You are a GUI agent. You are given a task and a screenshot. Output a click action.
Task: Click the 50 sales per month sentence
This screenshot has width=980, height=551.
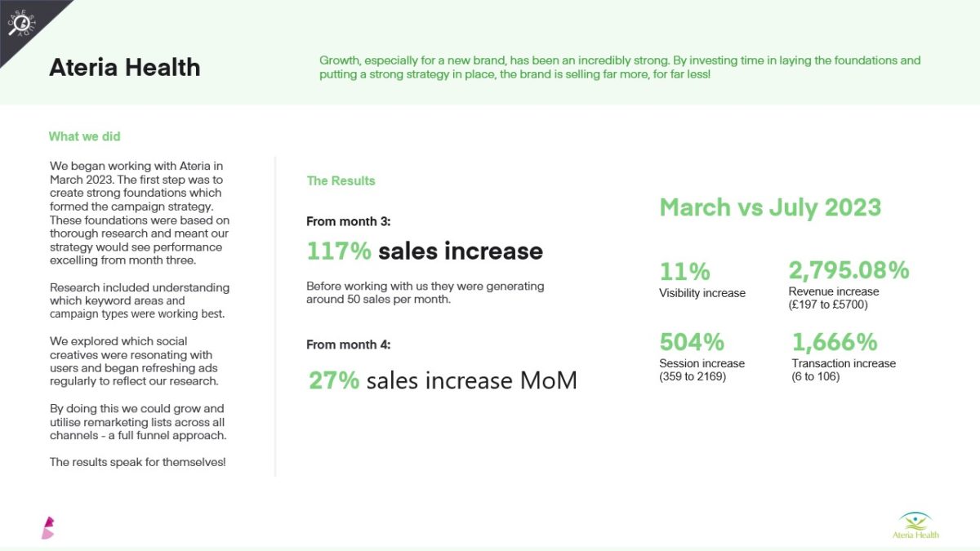(x=425, y=293)
